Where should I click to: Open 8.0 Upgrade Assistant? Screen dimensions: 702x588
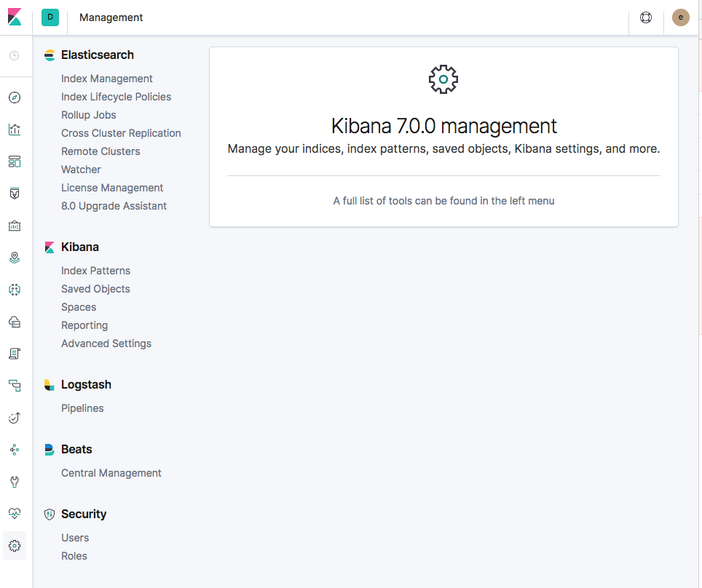pos(114,206)
